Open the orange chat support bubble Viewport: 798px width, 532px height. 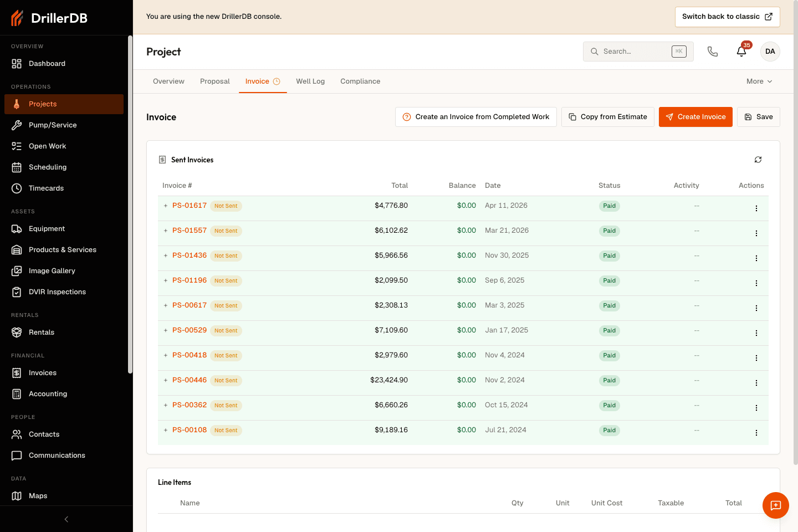776,505
